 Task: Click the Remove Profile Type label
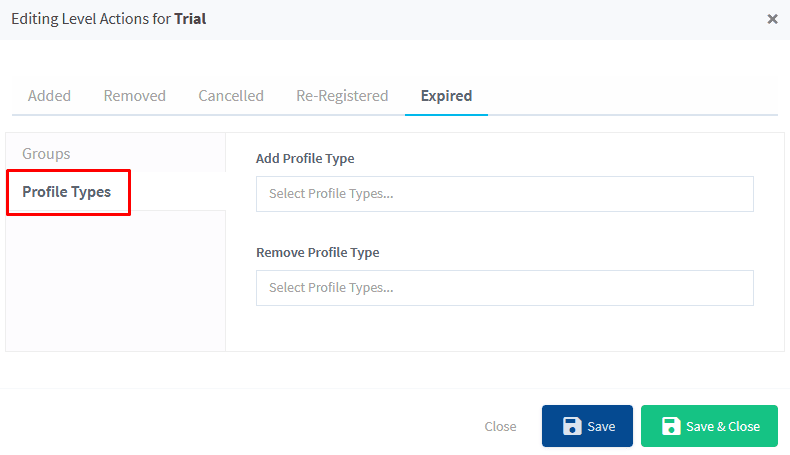[x=317, y=252]
